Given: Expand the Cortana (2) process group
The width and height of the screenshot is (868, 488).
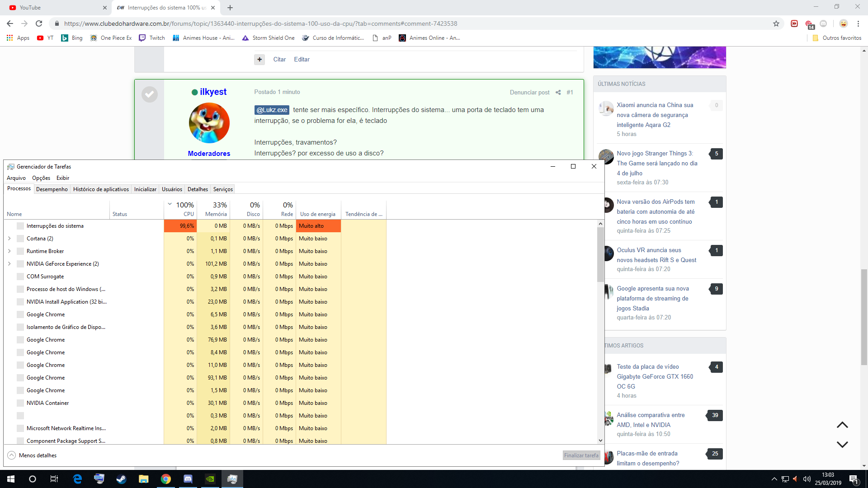Looking at the screenshot, I should pyautogui.click(x=9, y=238).
